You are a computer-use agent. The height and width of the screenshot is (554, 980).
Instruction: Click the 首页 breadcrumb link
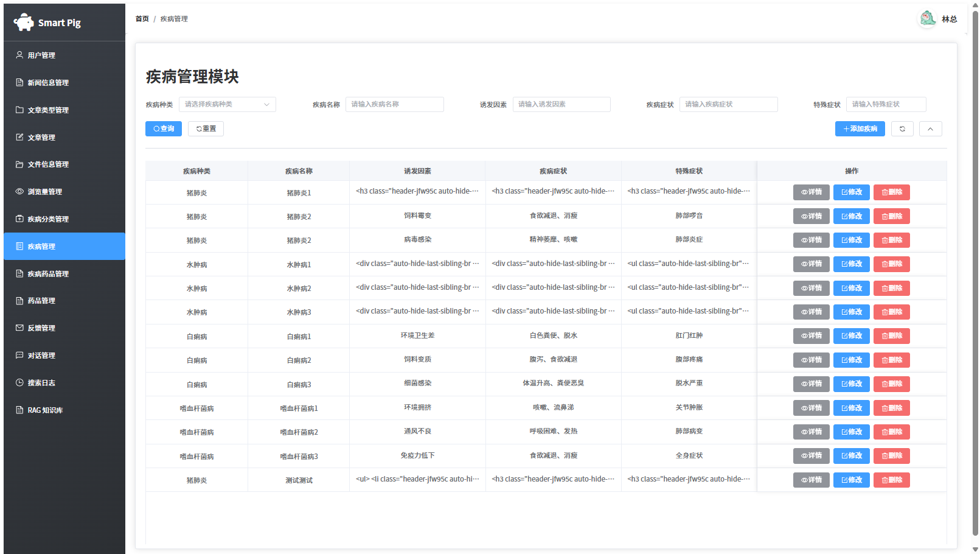tap(142, 19)
